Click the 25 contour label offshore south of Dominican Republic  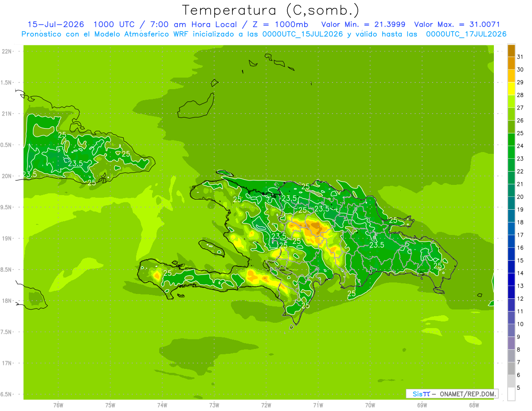352,294
